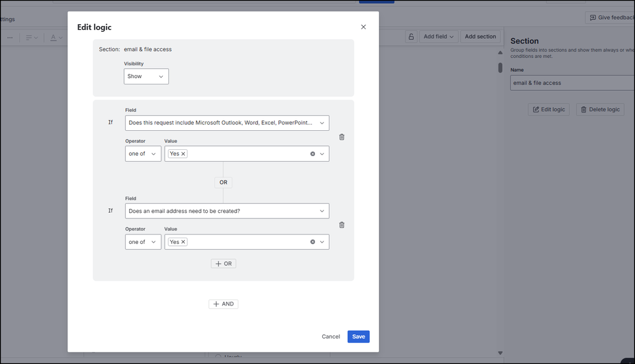Viewport: 635px width, 364px height.
Task: Click the Add section button
Action: coord(481,36)
